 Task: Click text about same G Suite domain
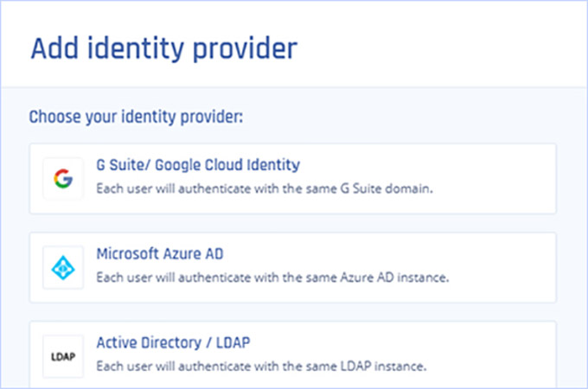(265, 188)
